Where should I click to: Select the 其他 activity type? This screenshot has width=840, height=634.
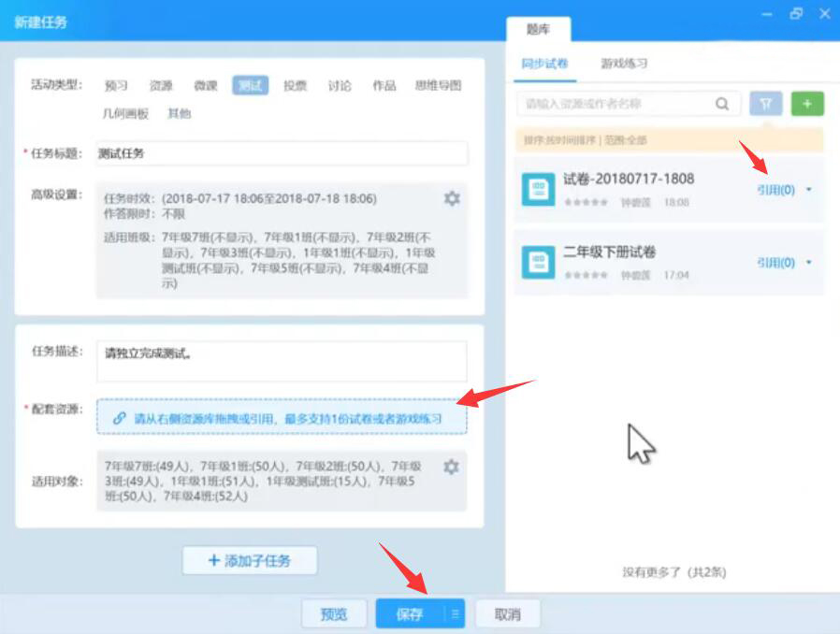pyautogui.click(x=180, y=113)
